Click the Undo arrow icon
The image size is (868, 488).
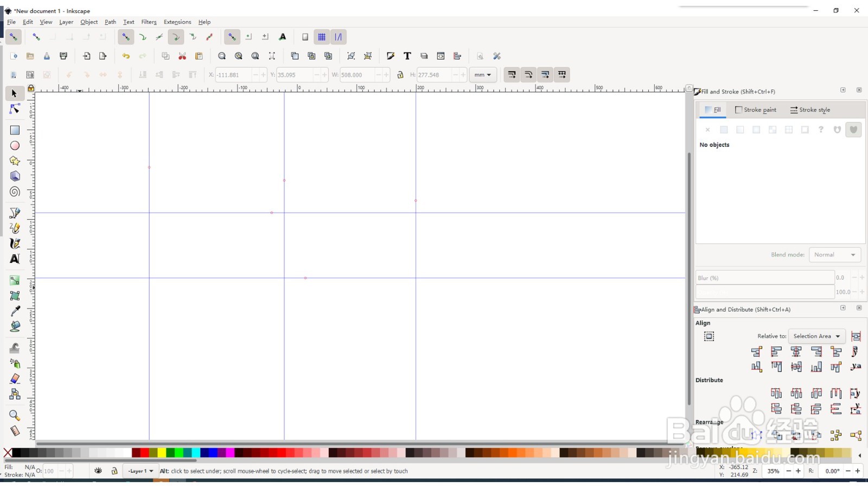(x=126, y=56)
